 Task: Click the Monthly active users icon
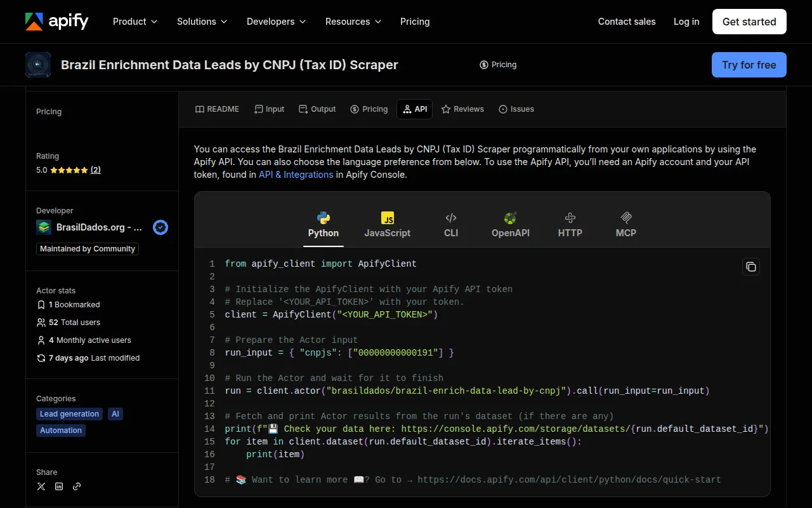click(41, 340)
